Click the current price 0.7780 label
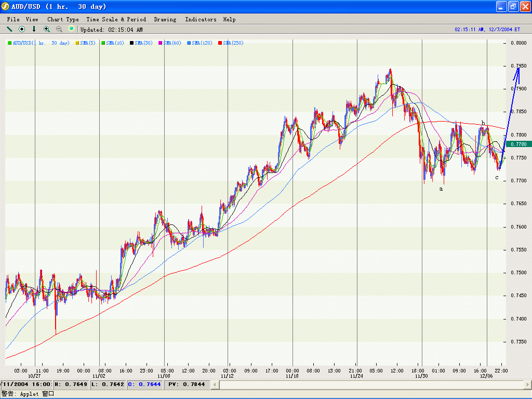Image resolution: width=532 pixels, height=399 pixels. point(518,144)
